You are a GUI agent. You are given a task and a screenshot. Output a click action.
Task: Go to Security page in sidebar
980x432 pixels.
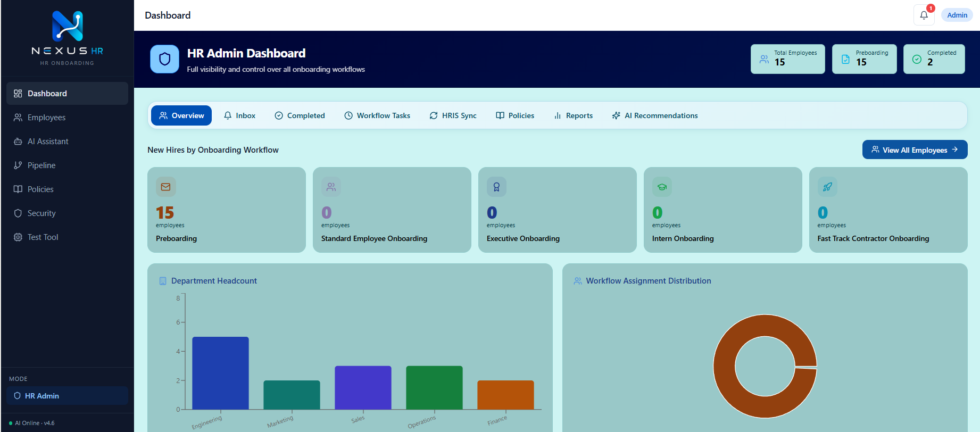coord(67,213)
